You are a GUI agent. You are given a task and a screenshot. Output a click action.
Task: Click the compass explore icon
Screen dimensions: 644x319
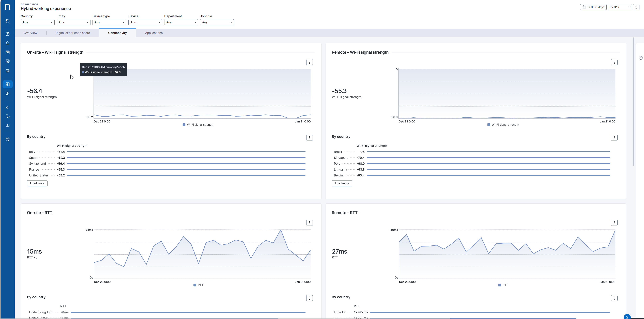(x=8, y=34)
